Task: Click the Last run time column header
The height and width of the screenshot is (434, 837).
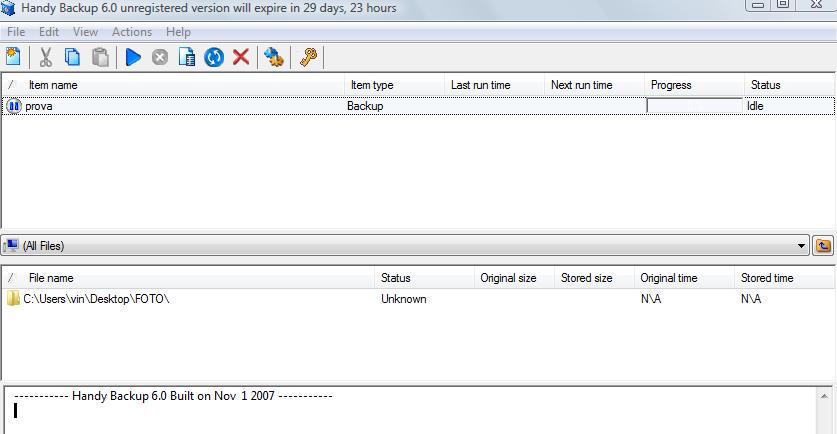Action: tap(495, 85)
